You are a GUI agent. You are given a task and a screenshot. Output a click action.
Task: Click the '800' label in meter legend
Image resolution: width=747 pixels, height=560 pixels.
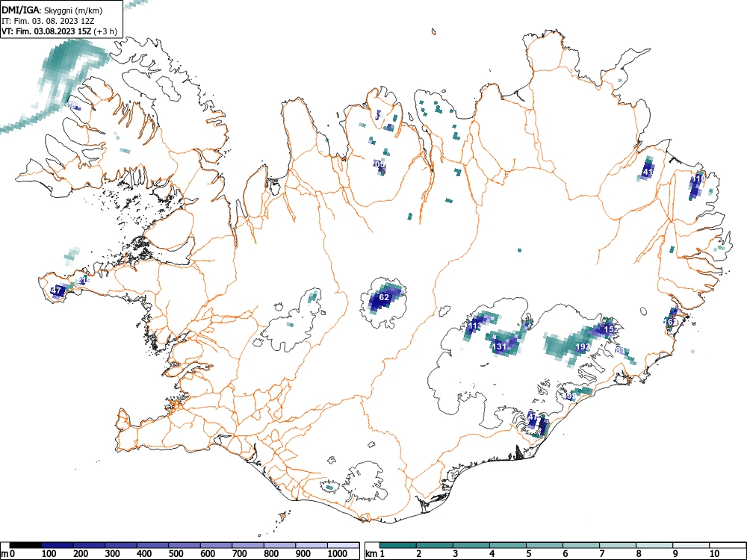pyautogui.click(x=272, y=554)
